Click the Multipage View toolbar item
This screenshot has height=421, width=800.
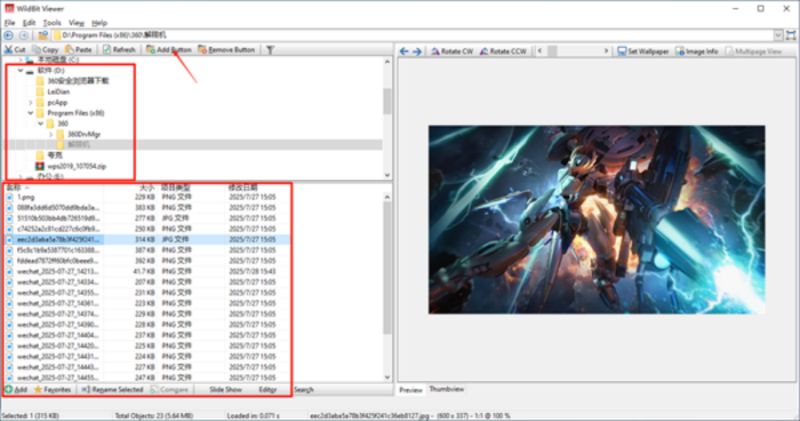coord(753,51)
